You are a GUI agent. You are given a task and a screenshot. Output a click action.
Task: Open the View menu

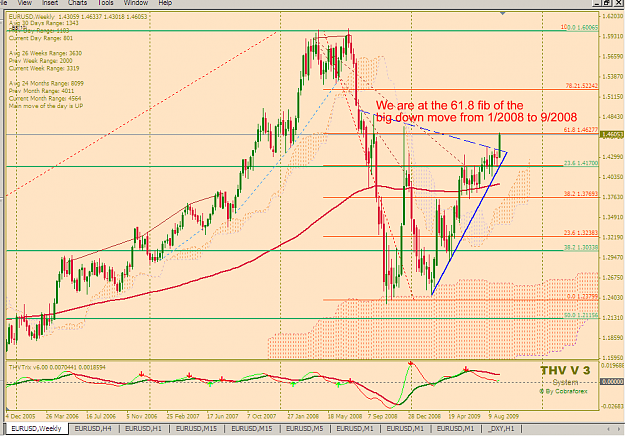[24, 3]
